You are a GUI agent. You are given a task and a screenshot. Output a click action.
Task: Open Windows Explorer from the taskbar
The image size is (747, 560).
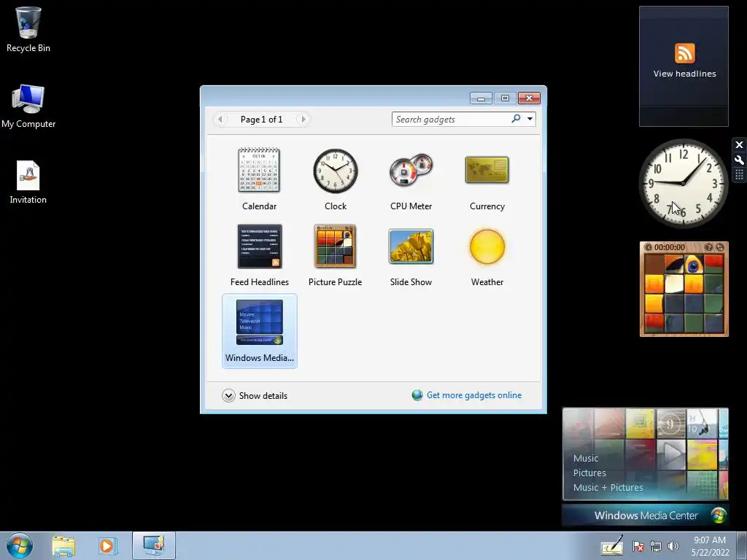coord(63,546)
